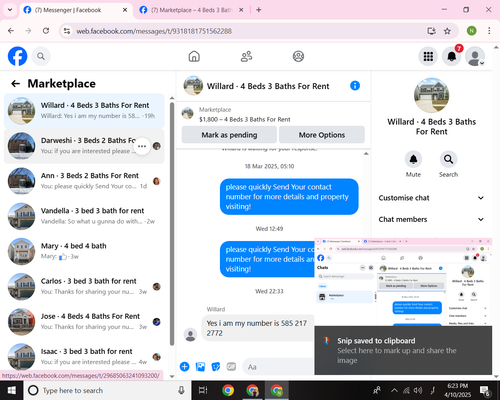
Task: Open Vandella 3 bed 3 bath chat
Action: pos(84,216)
